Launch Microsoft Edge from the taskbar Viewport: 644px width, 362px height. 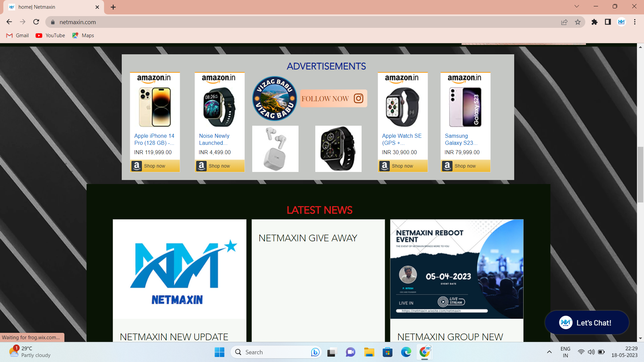tap(406, 352)
